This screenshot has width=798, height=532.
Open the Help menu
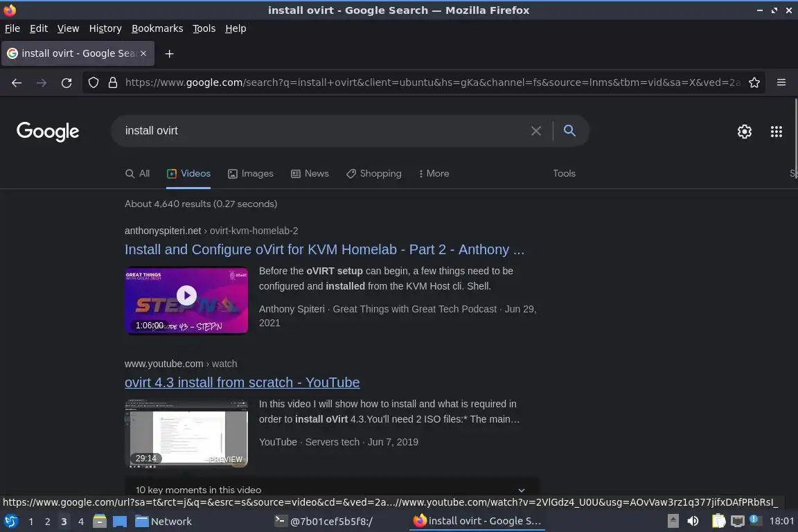coord(236,28)
